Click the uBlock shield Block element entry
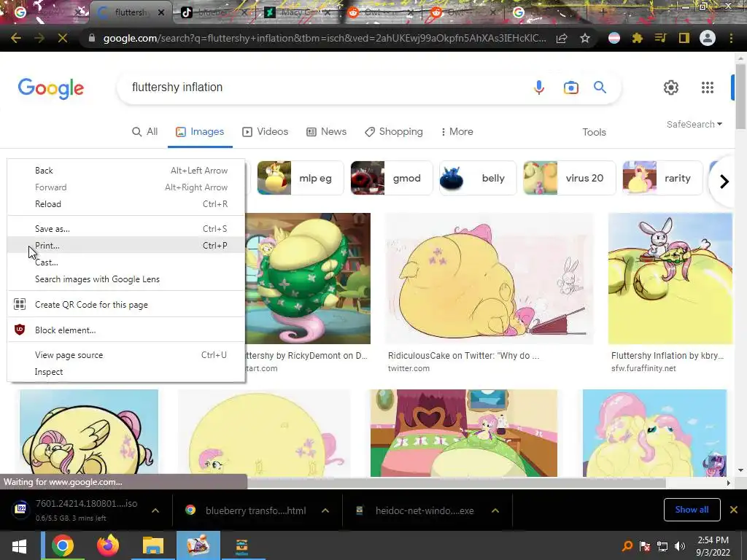 tap(126, 330)
